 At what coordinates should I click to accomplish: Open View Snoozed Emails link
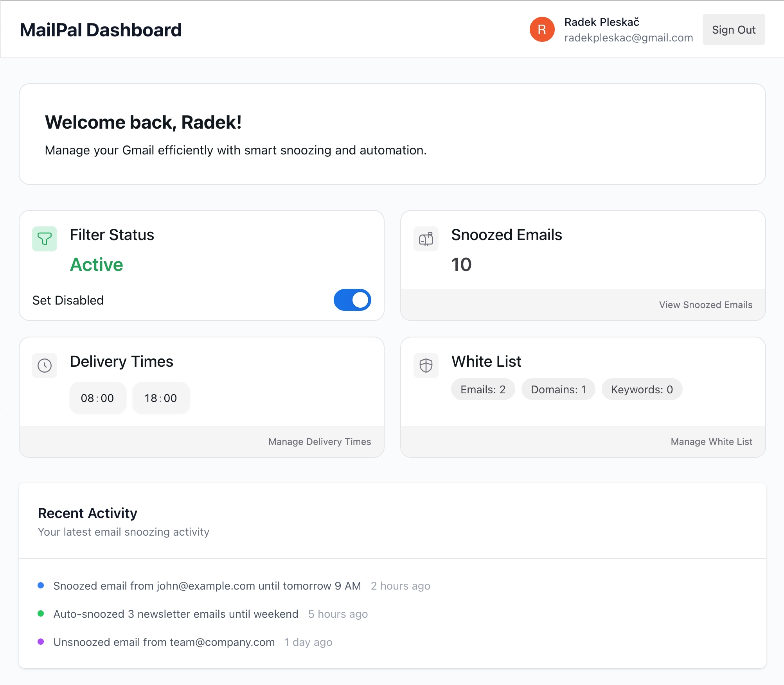[705, 305]
